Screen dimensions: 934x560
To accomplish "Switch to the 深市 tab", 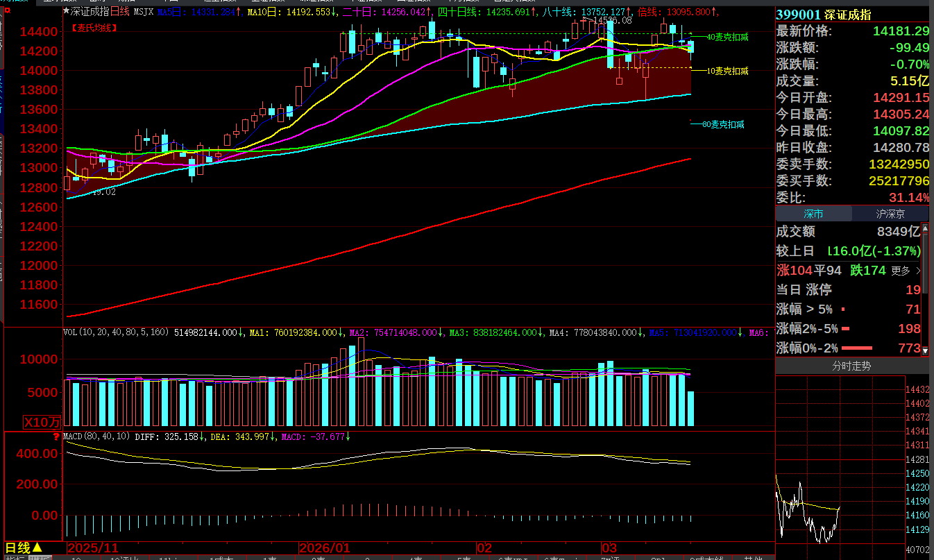I will coord(813,214).
